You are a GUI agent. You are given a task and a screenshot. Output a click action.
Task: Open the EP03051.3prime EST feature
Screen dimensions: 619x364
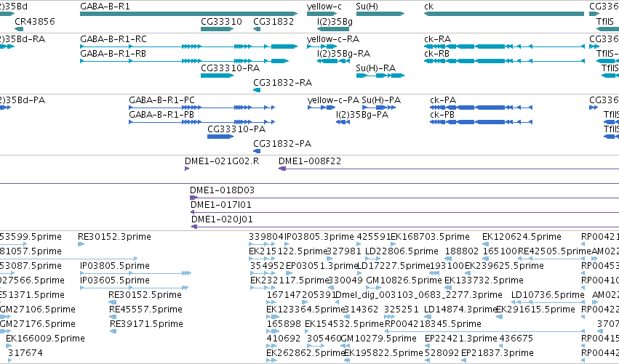289,273
